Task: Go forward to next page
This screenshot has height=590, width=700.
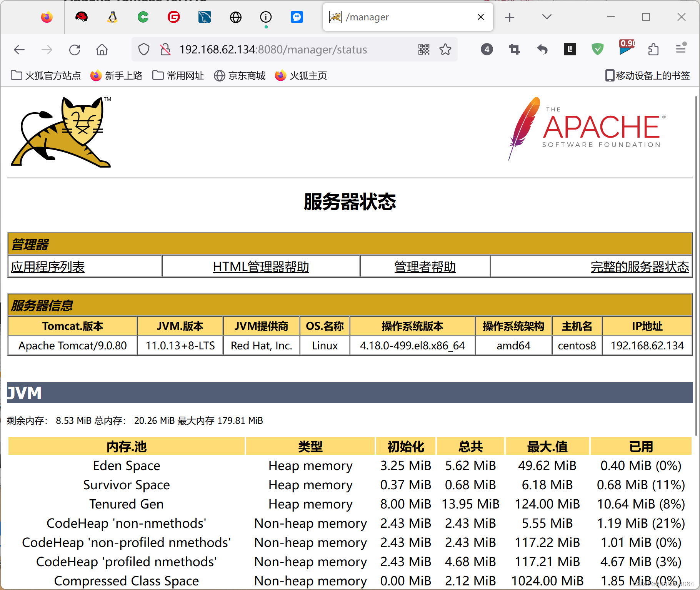Action: 47,50
